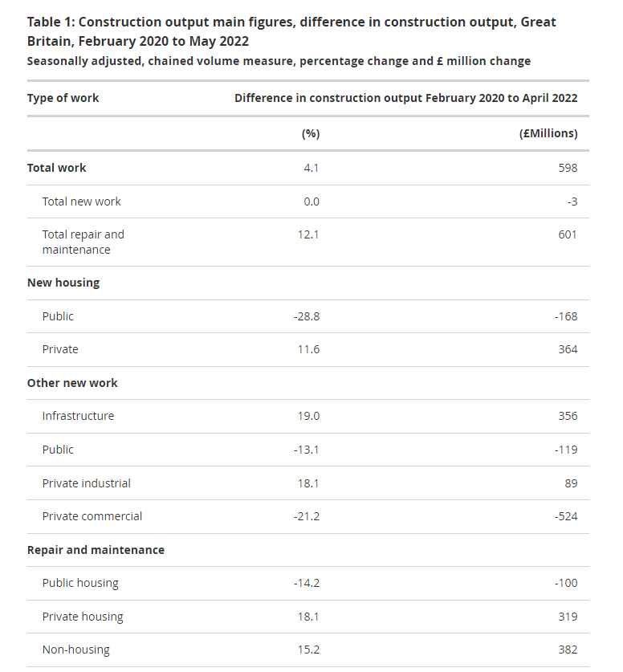Select the New housing section heading
The width and height of the screenshot is (623, 672).
[x=63, y=283]
